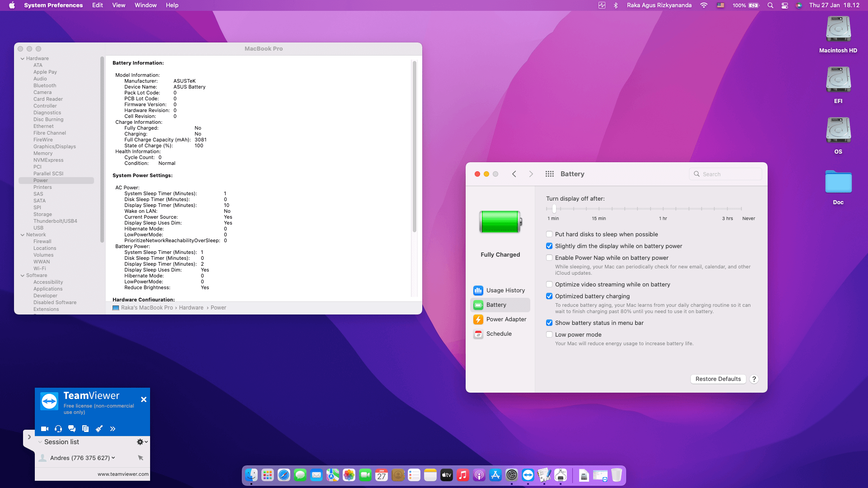
Task: Collapse the Network section in sidebar
Action: 23,235
